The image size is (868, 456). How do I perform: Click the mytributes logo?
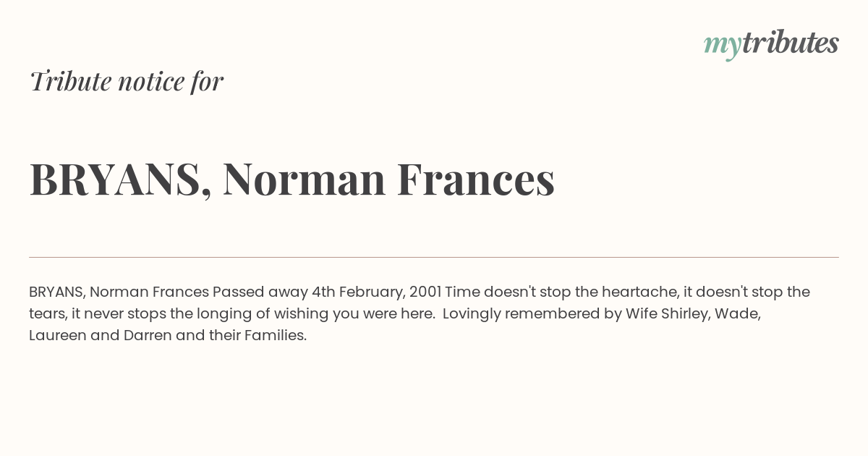[x=771, y=44]
